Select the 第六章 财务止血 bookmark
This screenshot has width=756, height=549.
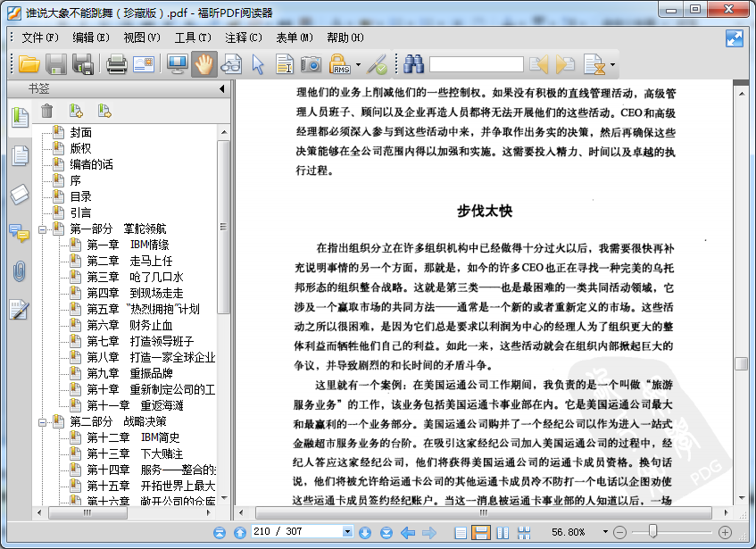129,325
